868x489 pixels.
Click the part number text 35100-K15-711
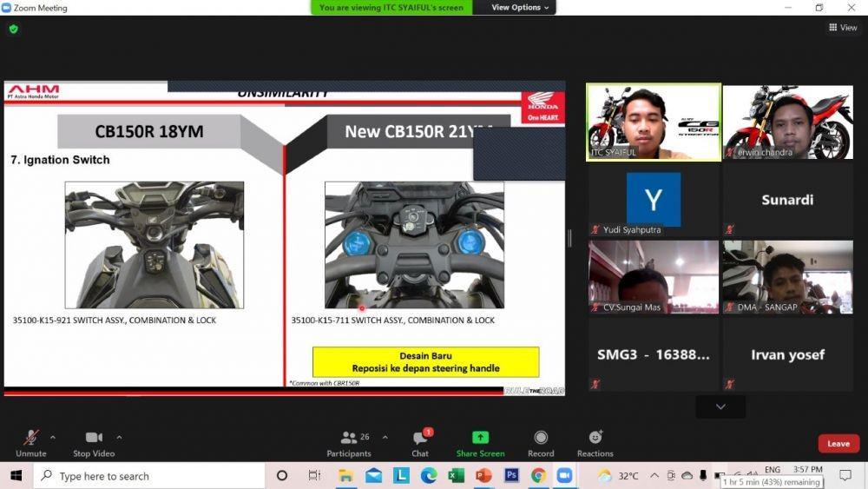click(x=320, y=320)
